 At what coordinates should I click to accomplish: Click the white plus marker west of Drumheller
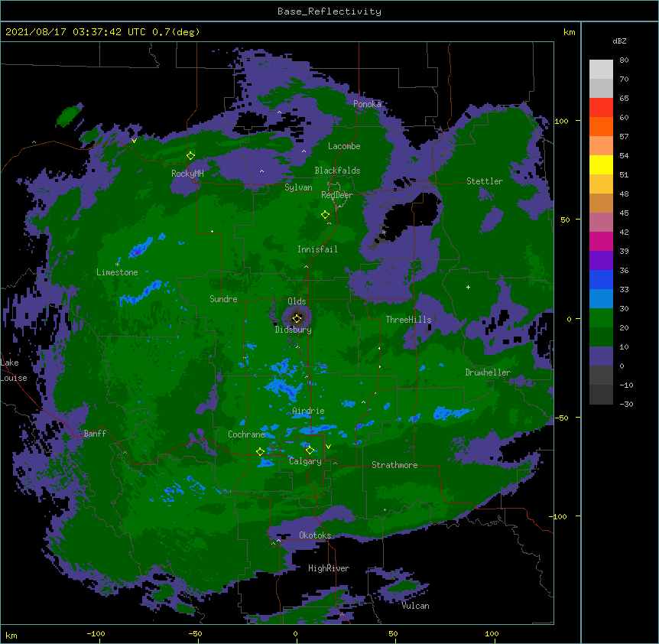pyautogui.click(x=468, y=287)
